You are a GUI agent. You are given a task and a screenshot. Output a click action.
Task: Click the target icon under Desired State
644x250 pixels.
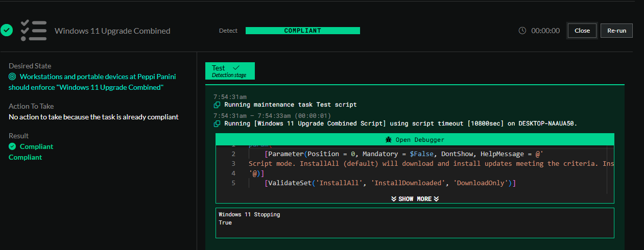[12, 77]
